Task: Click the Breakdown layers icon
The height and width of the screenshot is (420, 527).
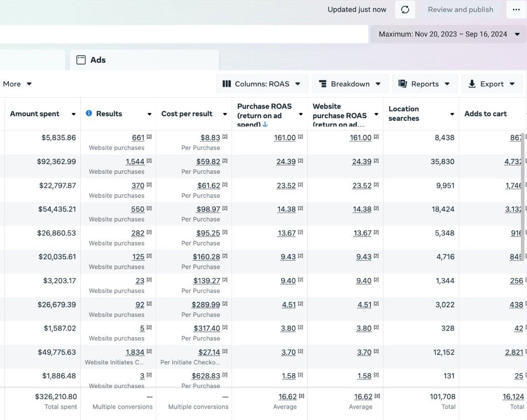Action: (323, 84)
